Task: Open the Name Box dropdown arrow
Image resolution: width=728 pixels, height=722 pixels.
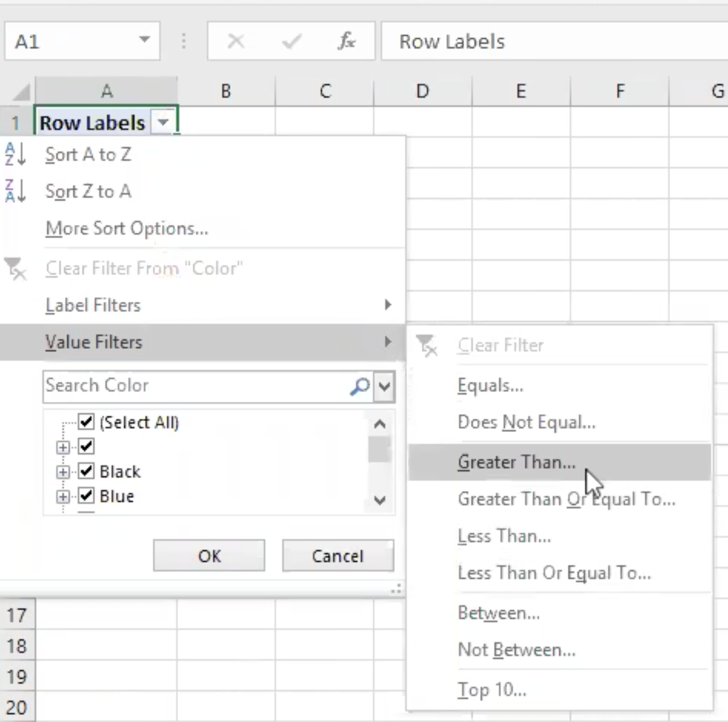Action: tap(144, 41)
